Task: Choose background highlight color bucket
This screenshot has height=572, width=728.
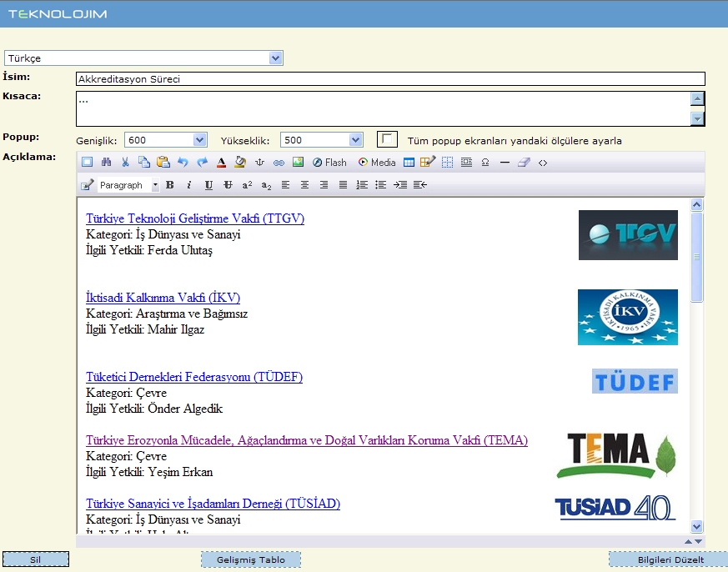Action: tap(240, 162)
